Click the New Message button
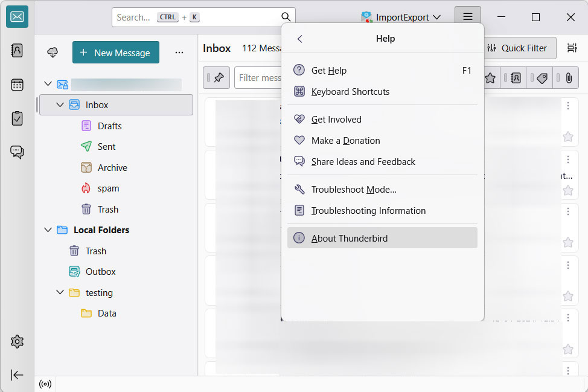The image size is (588, 392). 116,53
